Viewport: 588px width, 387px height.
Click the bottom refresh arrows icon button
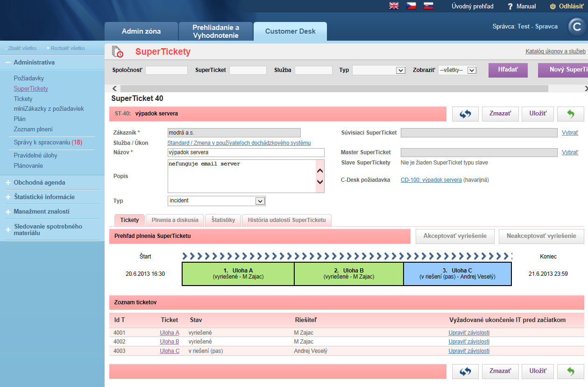coord(465,371)
